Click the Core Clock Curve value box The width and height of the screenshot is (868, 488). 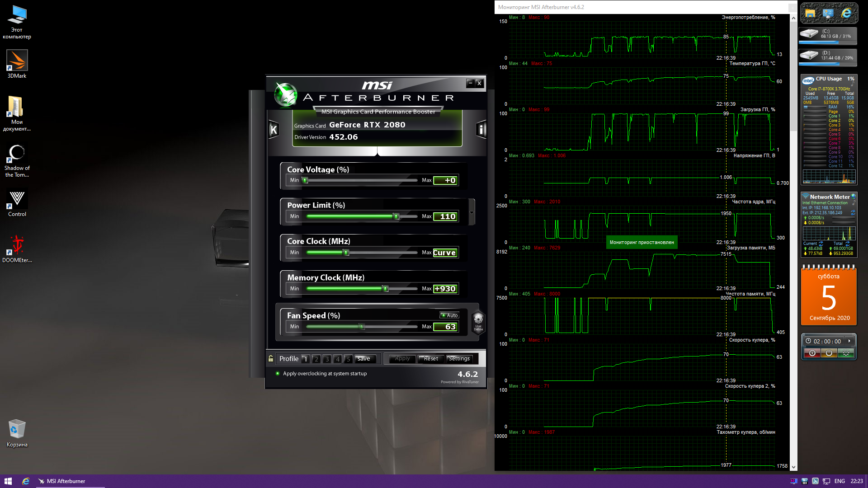pos(445,253)
